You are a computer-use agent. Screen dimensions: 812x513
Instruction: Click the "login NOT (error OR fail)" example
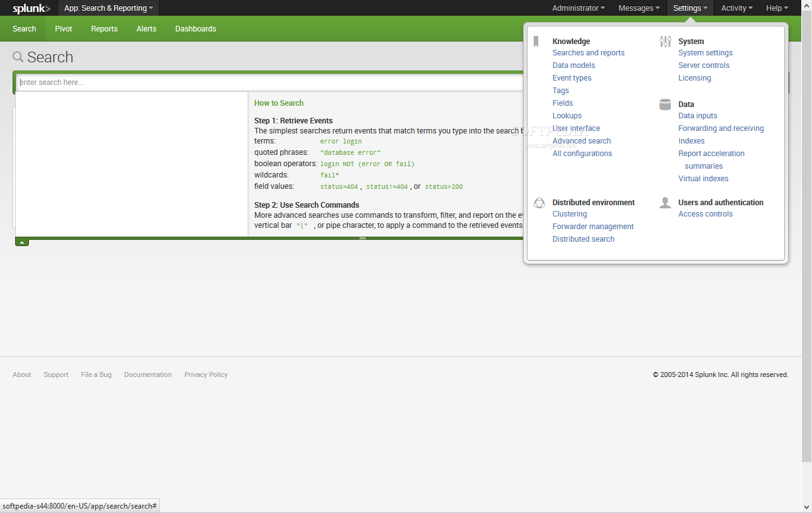(367, 164)
